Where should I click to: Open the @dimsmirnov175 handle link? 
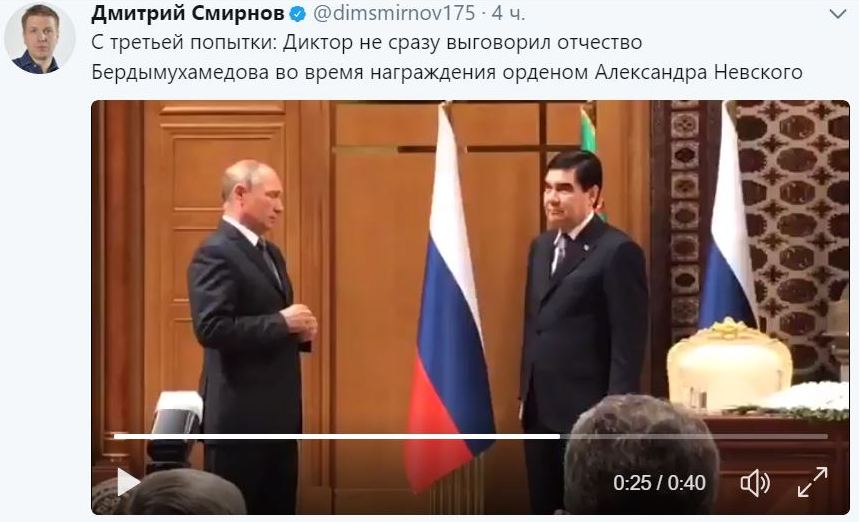(x=394, y=13)
